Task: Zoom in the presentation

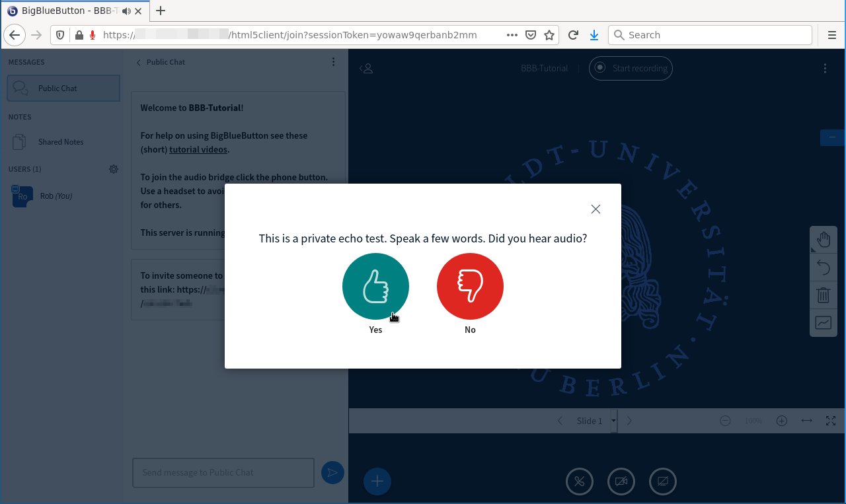Action: (782, 421)
